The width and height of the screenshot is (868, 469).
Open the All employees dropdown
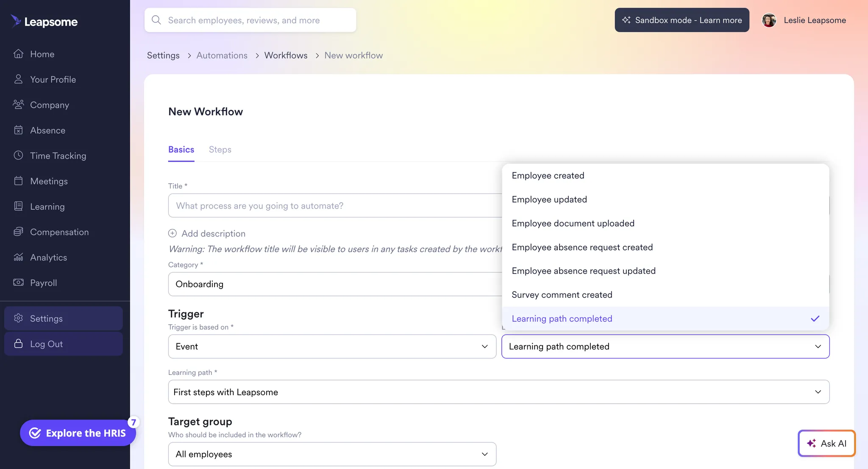point(332,454)
